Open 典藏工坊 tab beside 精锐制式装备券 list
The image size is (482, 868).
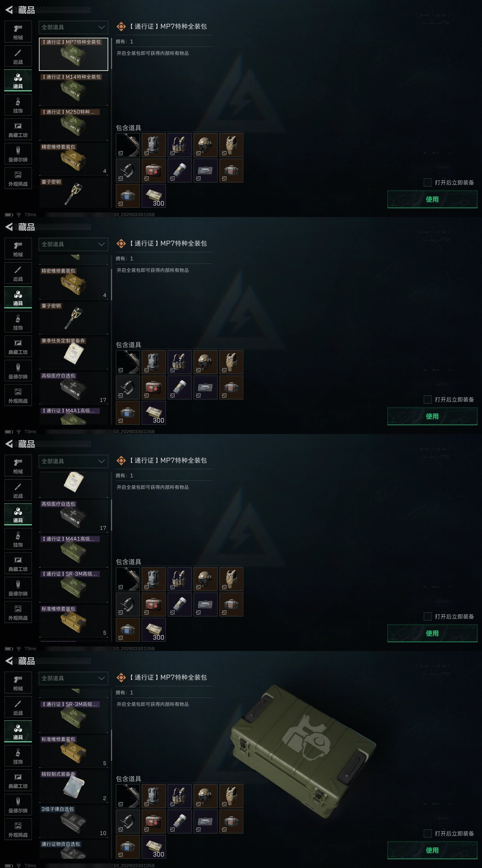point(18,780)
